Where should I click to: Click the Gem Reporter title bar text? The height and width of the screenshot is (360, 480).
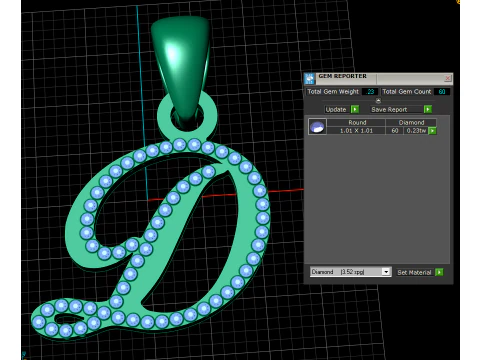pyautogui.click(x=342, y=76)
